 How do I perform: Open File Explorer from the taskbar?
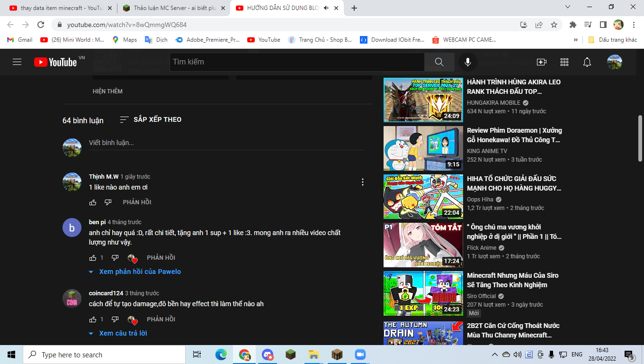point(314,355)
